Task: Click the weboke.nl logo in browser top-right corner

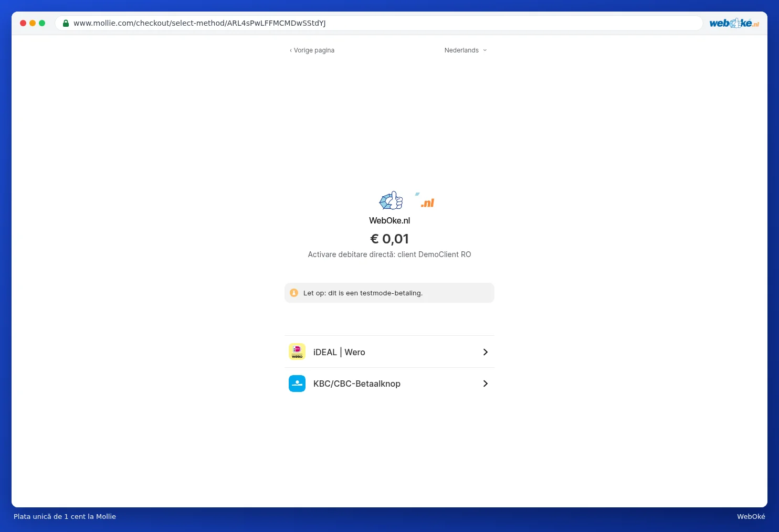Action: click(734, 23)
